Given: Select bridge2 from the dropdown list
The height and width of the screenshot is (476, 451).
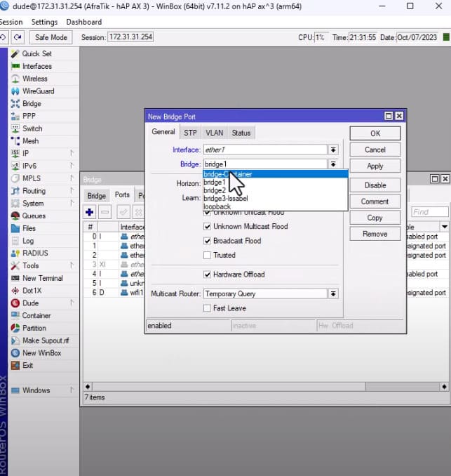Looking at the screenshot, I should pyautogui.click(x=275, y=190).
